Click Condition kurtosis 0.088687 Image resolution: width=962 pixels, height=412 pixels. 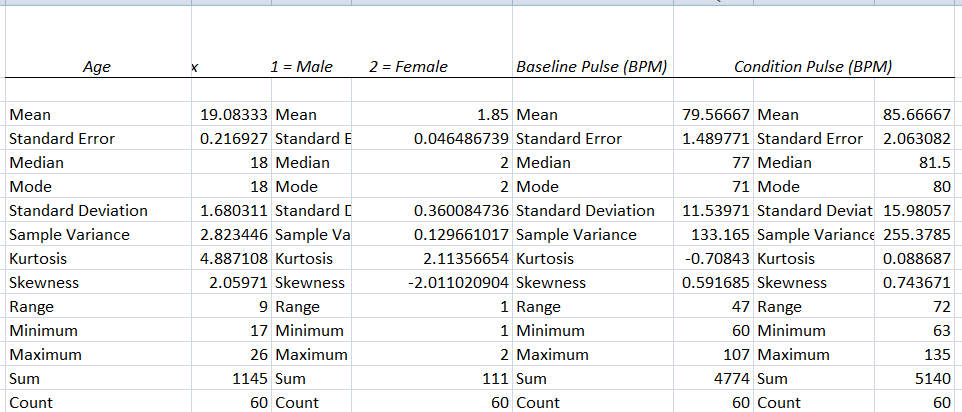tap(917, 259)
